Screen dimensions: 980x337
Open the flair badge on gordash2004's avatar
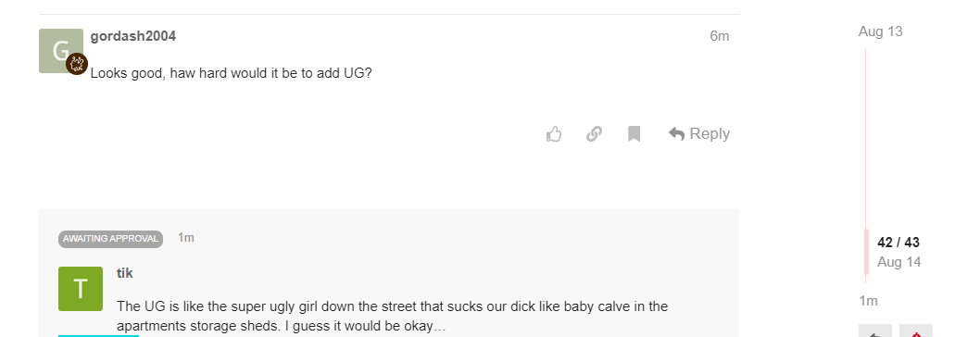77,64
